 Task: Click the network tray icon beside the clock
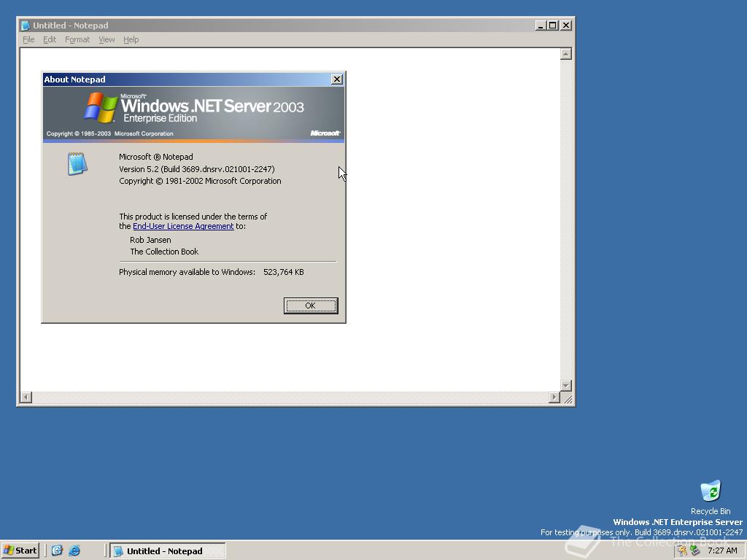tap(695, 551)
